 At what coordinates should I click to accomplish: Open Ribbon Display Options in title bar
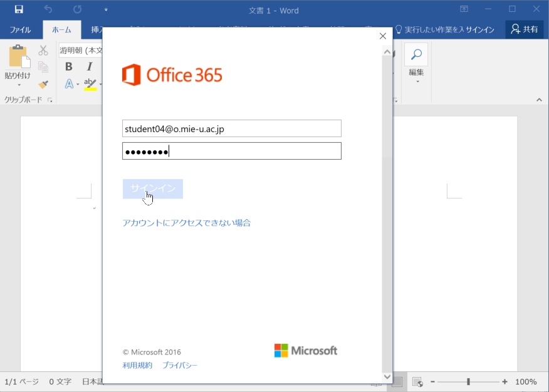tap(464, 9)
